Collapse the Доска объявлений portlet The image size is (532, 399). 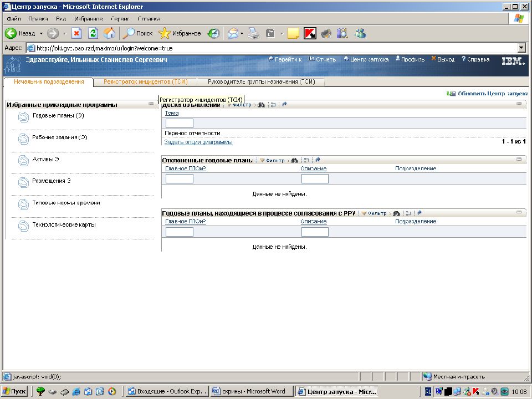519,104
